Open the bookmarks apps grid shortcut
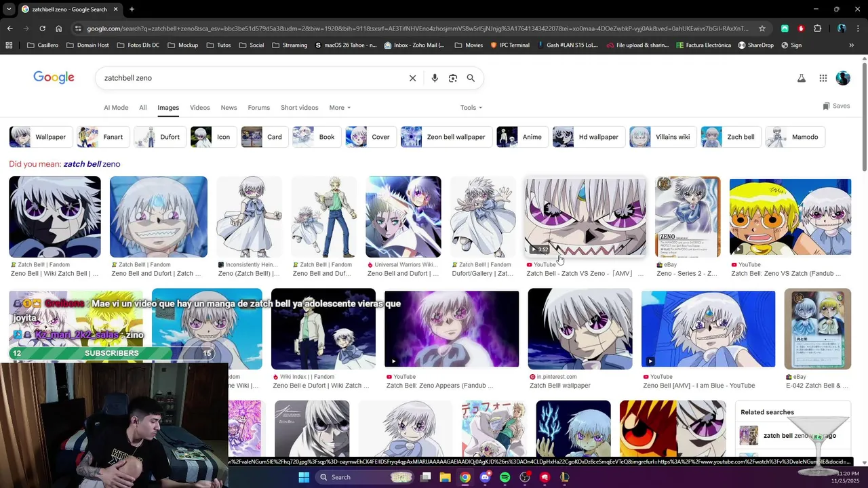Image resolution: width=868 pixels, height=488 pixels. [x=9, y=45]
